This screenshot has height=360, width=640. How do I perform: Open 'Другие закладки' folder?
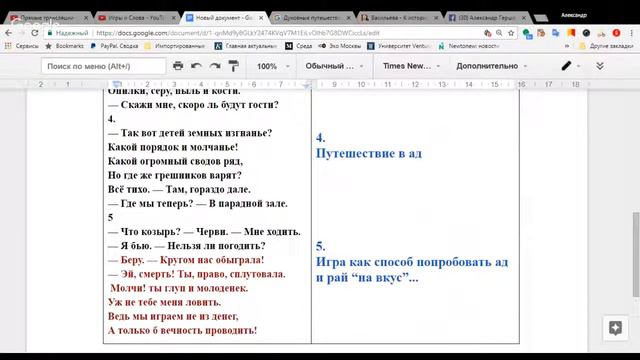click(x=607, y=46)
